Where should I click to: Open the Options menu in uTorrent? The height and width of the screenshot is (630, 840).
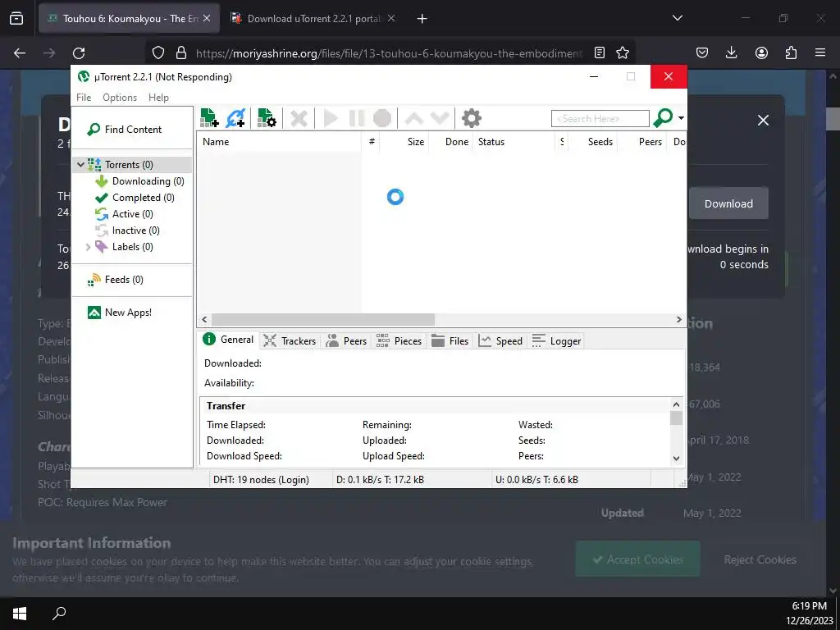[120, 98]
